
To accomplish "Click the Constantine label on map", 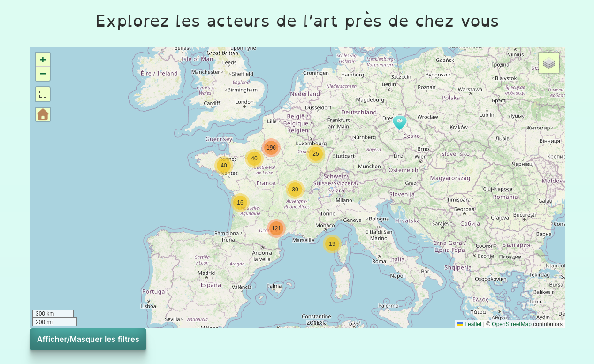I will (316, 316).
